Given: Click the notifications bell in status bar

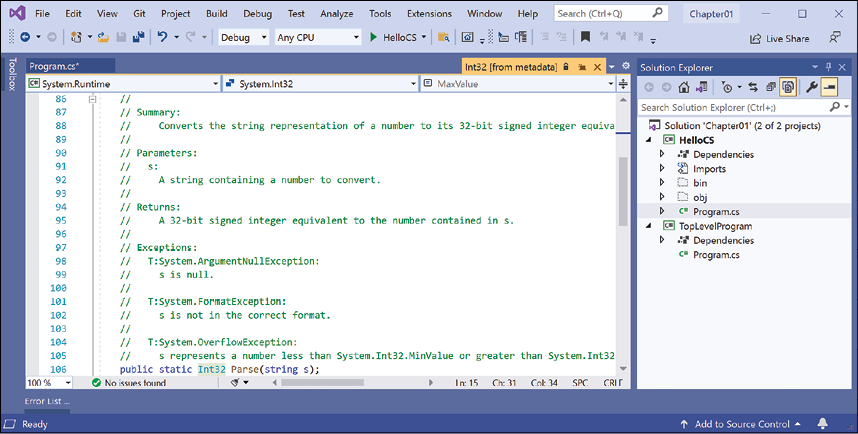Looking at the screenshot, I should coord(822,424).
